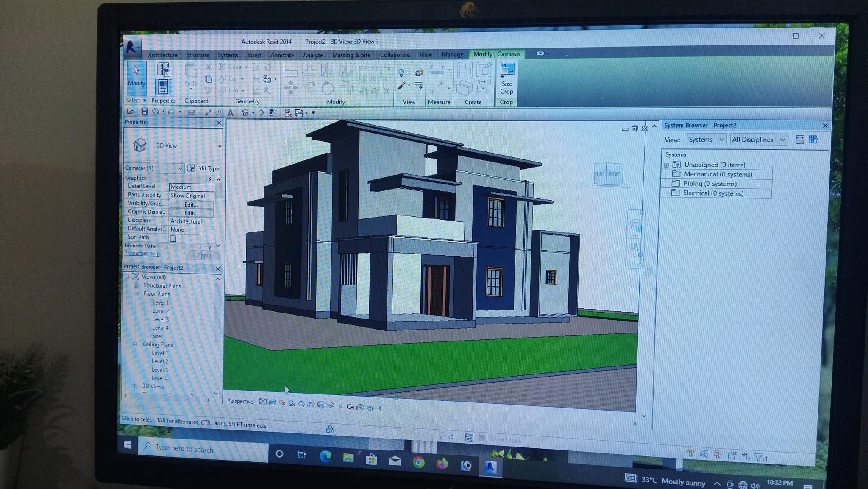Click the Save icon in quick access toolbar
868x489 pixels.
tap(145, 112)
